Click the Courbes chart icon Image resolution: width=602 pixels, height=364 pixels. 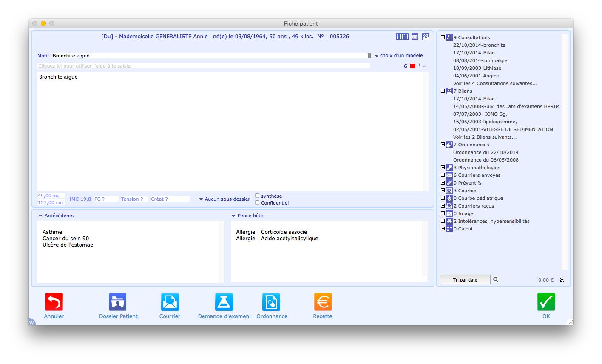449,191
